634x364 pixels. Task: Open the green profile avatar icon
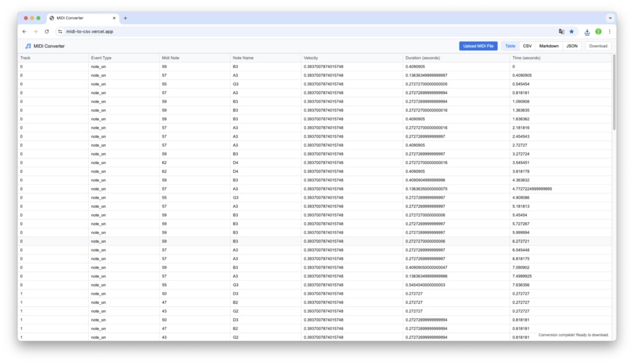click(598, 31)
